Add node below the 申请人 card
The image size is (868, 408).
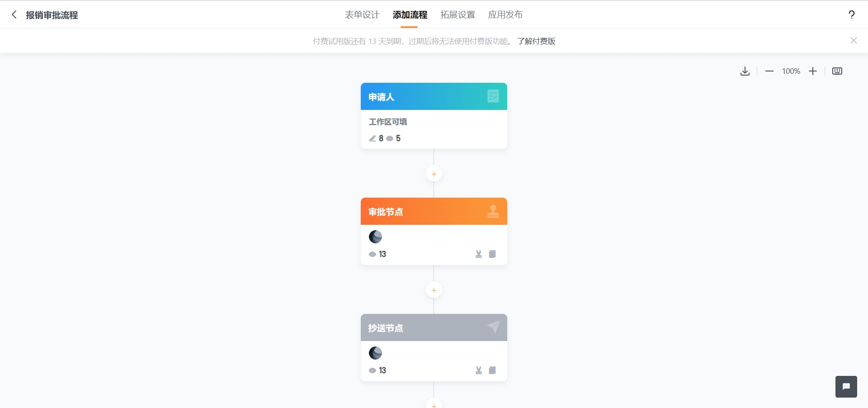(x=434, y=174)
